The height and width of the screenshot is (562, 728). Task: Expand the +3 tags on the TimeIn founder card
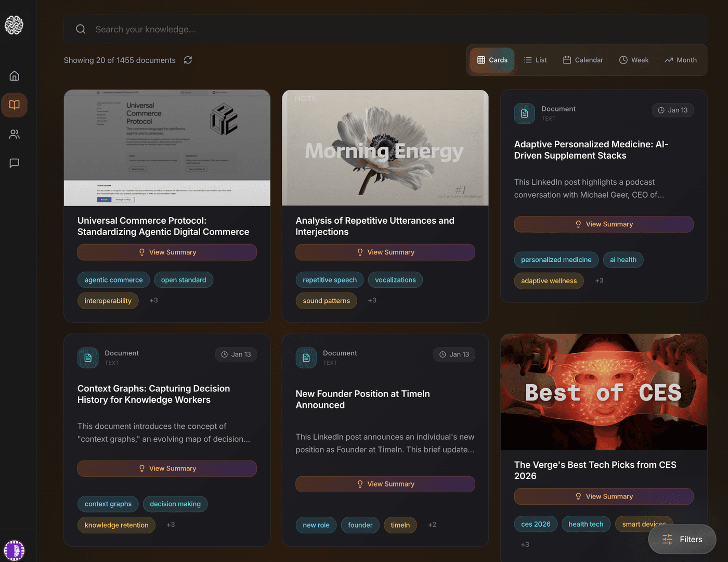[432, 525]
